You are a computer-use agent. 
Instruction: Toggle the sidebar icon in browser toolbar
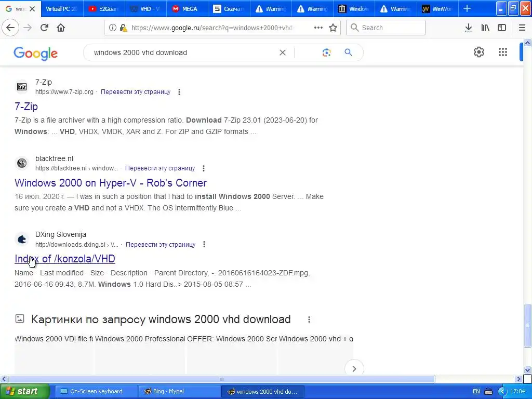click(x=502, y=28)
